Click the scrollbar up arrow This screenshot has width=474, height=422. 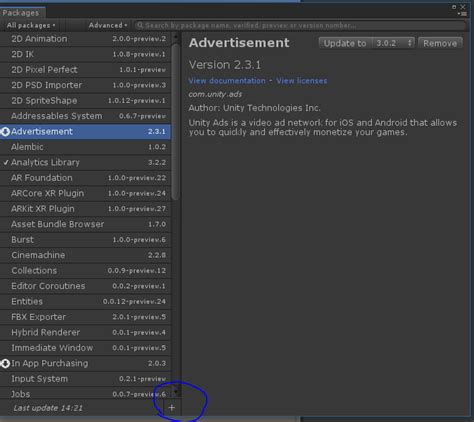pos(176,37)
